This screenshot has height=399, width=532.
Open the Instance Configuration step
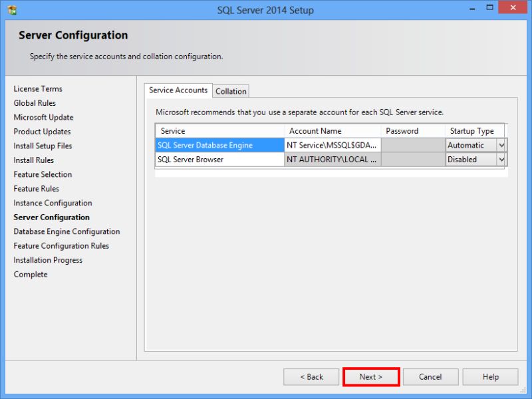(x=53, y=203)
